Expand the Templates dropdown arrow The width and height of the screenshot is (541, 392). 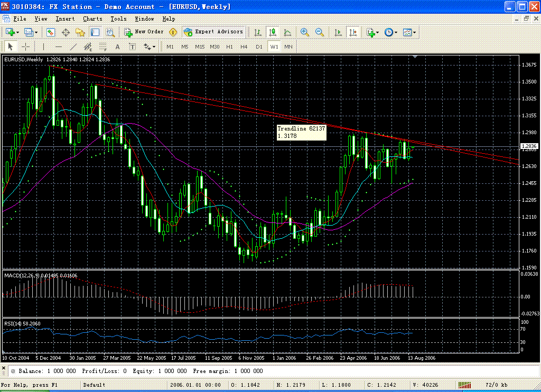click(x=414, y=32)
